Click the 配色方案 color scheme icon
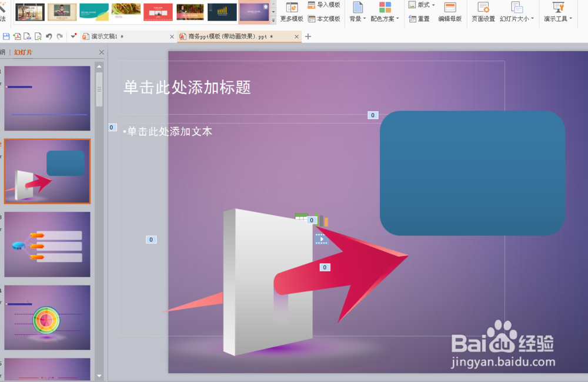This screenshot has height=382, width=588. (x=386, y=9)
